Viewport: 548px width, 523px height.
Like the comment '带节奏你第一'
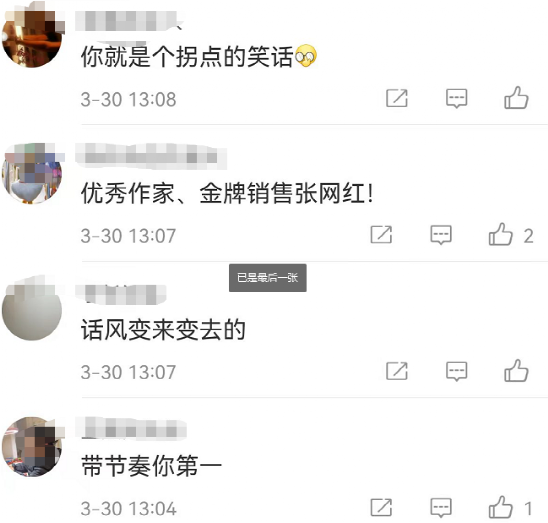[x=501, y=507]
